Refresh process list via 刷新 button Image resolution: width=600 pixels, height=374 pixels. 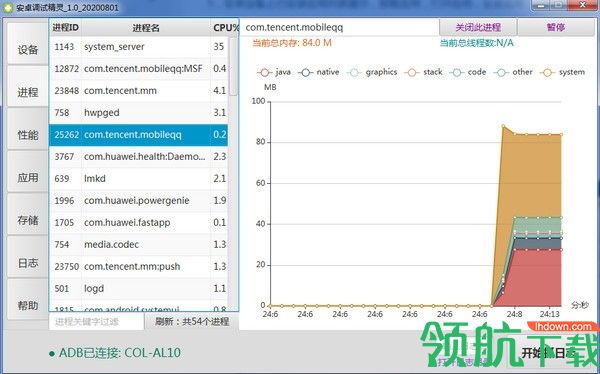(192, 321)
